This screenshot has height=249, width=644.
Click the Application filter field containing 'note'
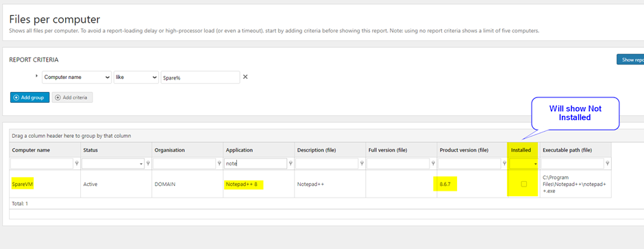[x=256, y=163]
